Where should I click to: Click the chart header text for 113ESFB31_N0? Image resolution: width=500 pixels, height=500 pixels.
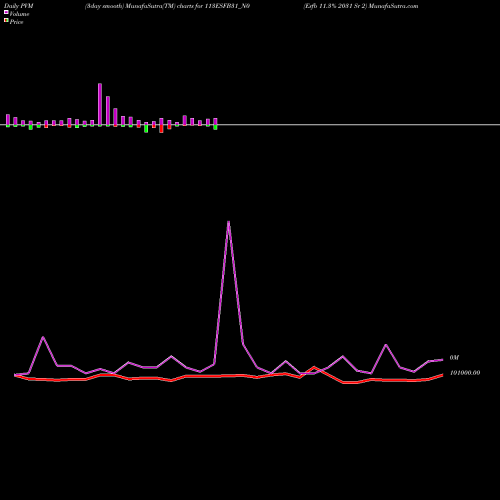click(x=167, y=6)
